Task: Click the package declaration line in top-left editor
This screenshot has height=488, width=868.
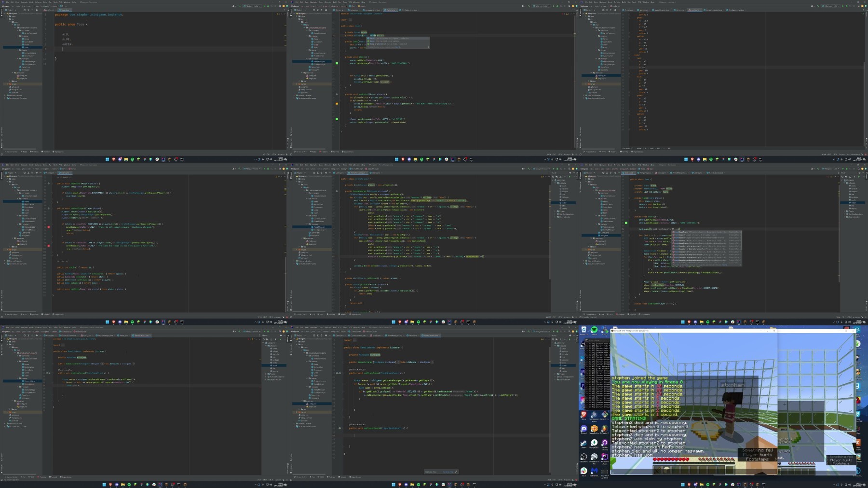Action: coord(89,14)
